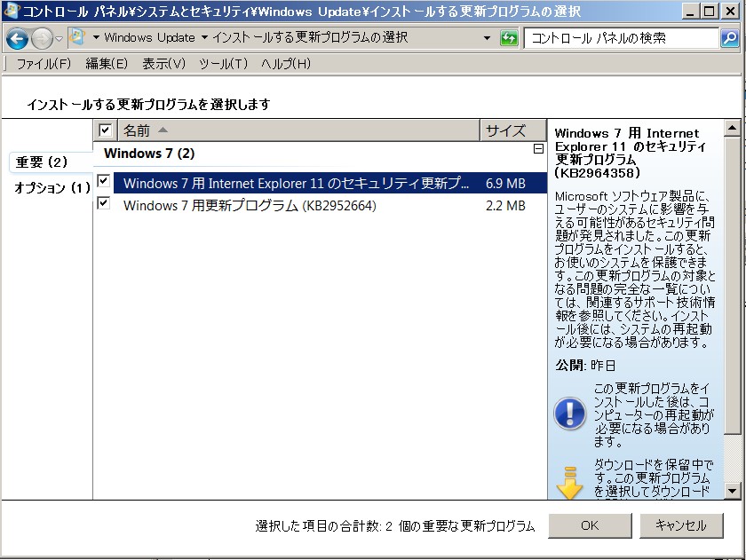Select Internet Explorer 11 のセキュリティ更新 row
This screenshot has height=560, width=746.
(x=329, y=183)
